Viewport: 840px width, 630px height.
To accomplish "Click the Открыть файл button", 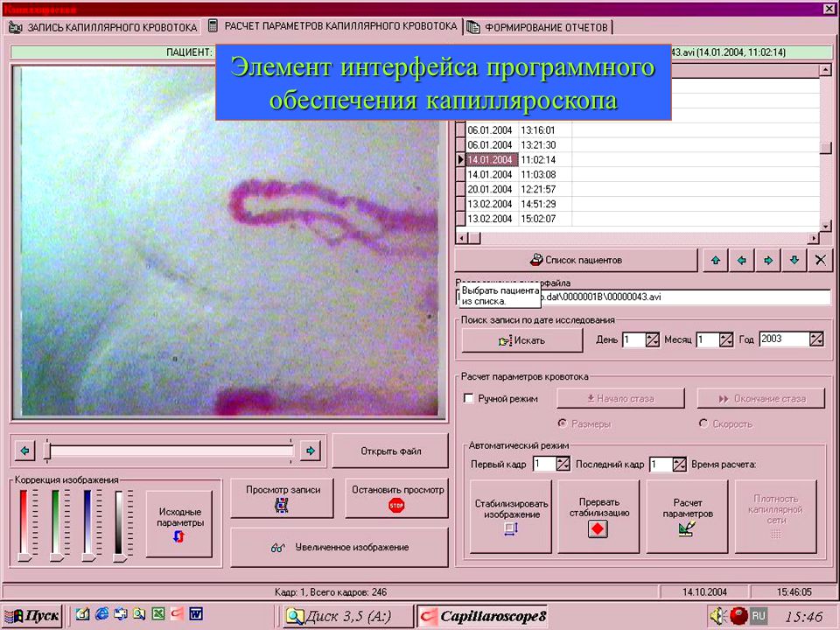I will [x=390, y=451].
